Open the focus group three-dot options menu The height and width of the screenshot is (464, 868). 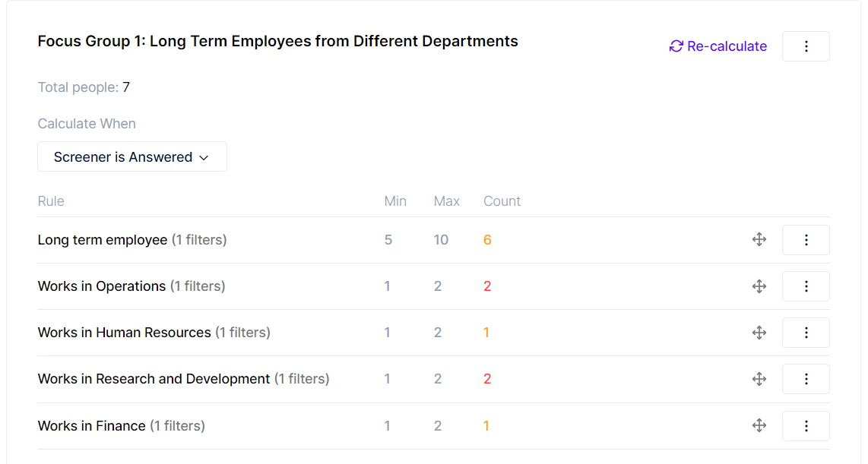pyautogui.click(x=806, y=46)
